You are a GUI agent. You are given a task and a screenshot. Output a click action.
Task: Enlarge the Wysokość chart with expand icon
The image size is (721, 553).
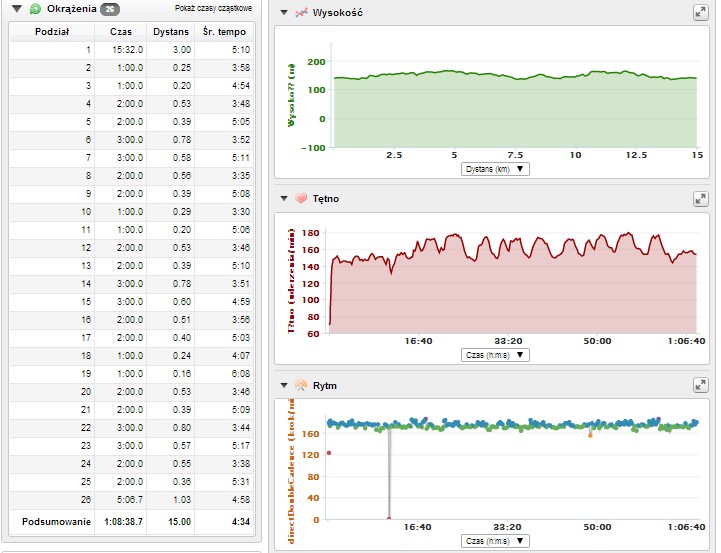700,12
